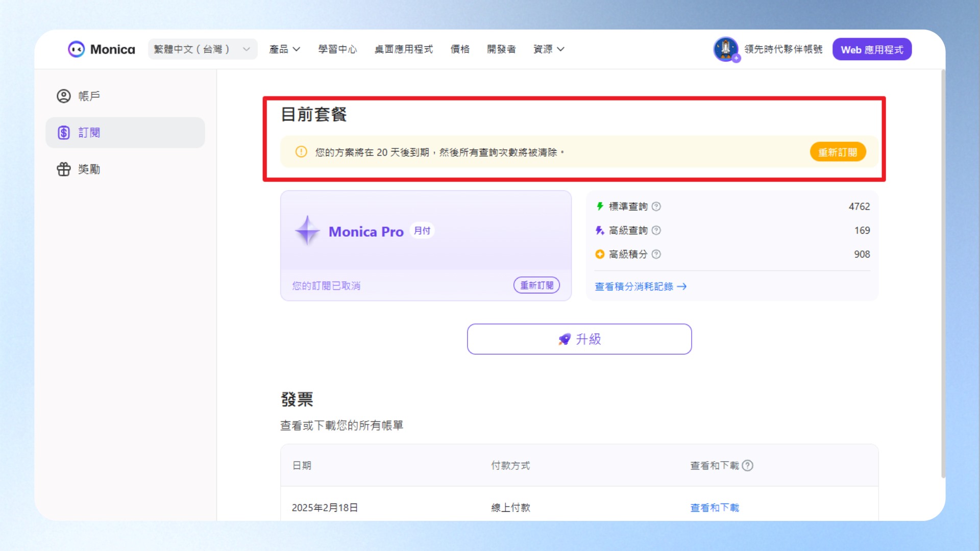Open the 查看積分消耗記錄 link
980x551 pixels.
[641, 287]
